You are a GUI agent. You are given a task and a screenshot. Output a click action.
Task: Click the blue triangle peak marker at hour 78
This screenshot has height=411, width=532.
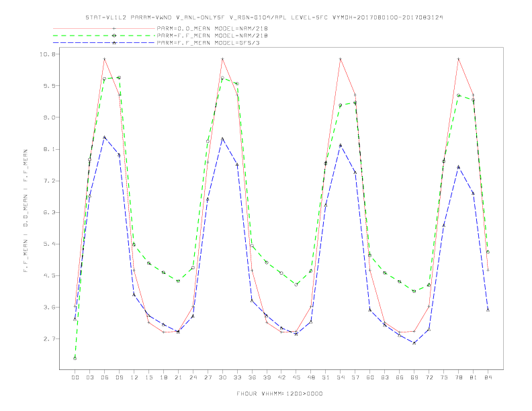point(458,167)
